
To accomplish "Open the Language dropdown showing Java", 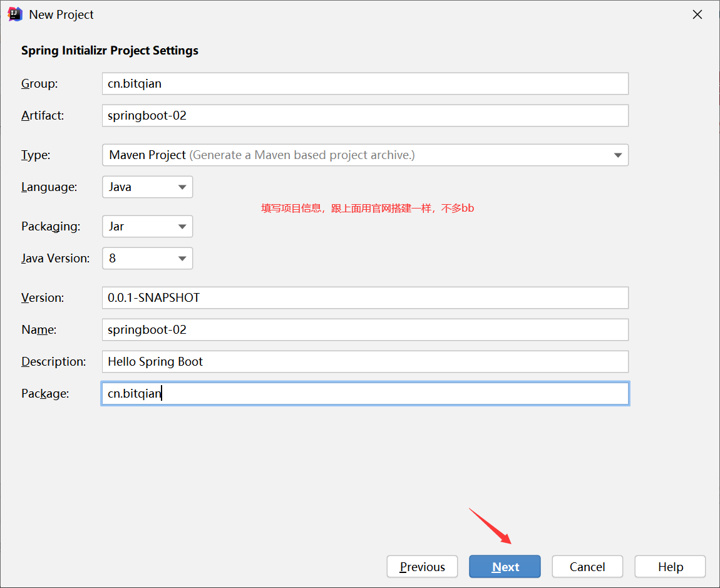I will pos(147,187).
